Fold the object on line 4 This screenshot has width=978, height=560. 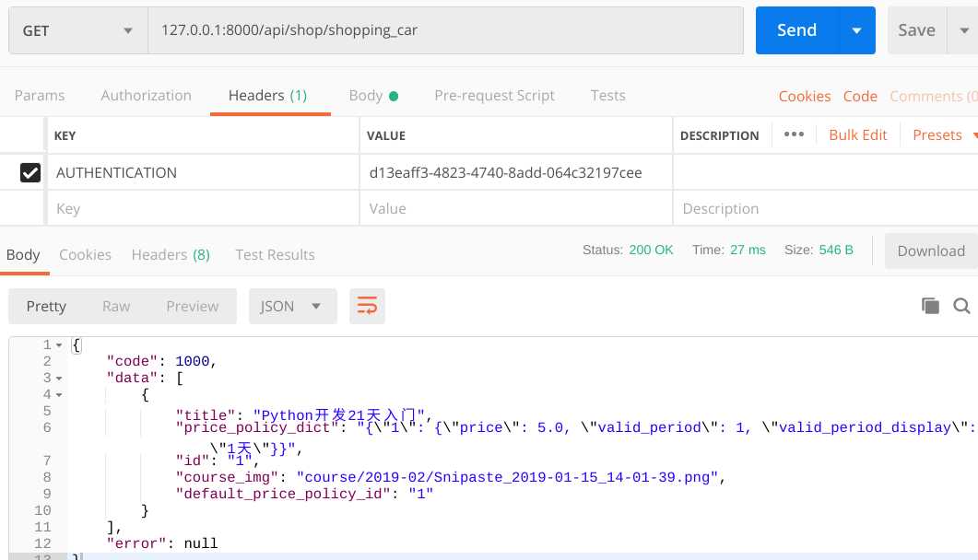tap(60, 394)
